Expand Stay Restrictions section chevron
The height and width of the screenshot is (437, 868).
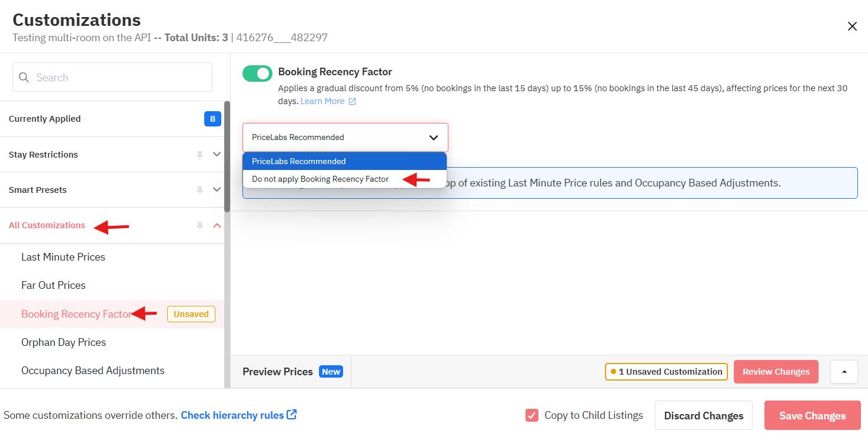coord(217,155)
